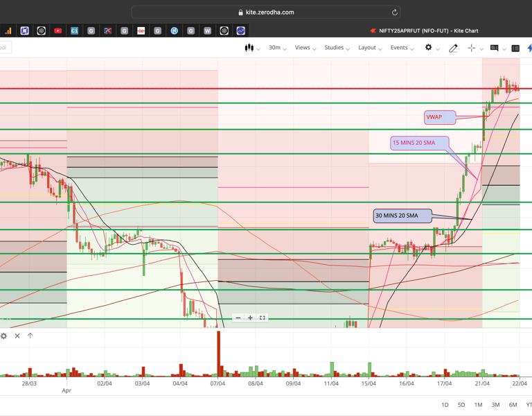532x416 pixels.
Task: Set range to 1D
Action: tap(445, 405)
